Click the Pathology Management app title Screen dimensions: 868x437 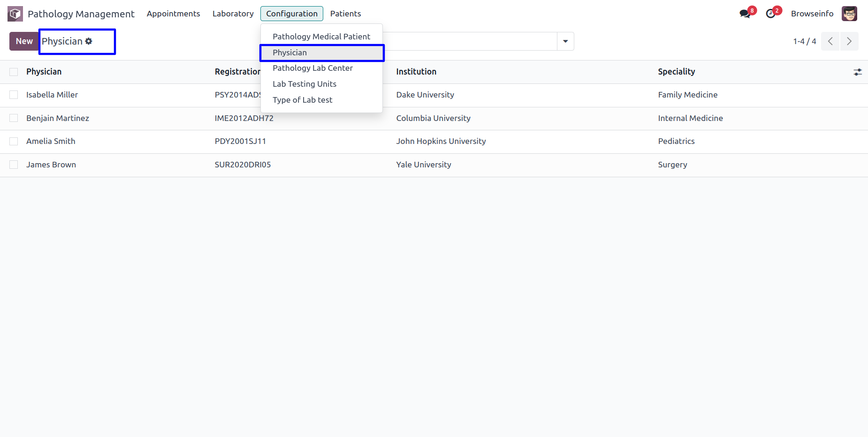tap(81, 14)
